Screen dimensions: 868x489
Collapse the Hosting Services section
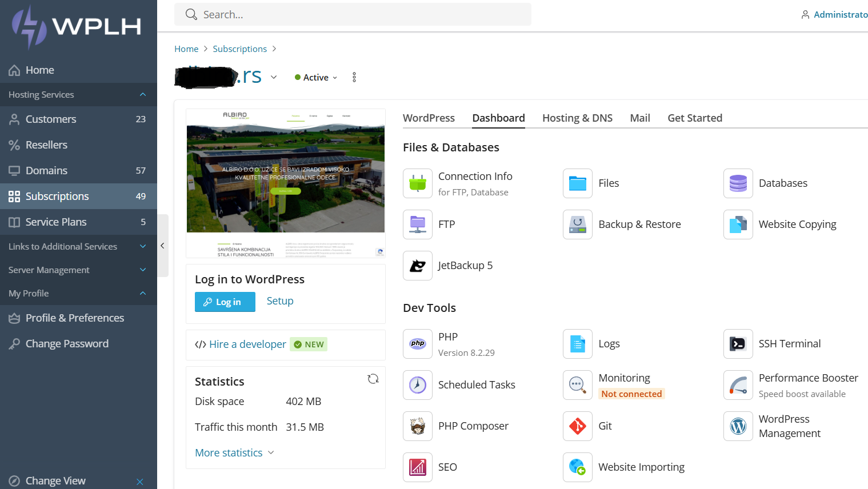point(78,94)
